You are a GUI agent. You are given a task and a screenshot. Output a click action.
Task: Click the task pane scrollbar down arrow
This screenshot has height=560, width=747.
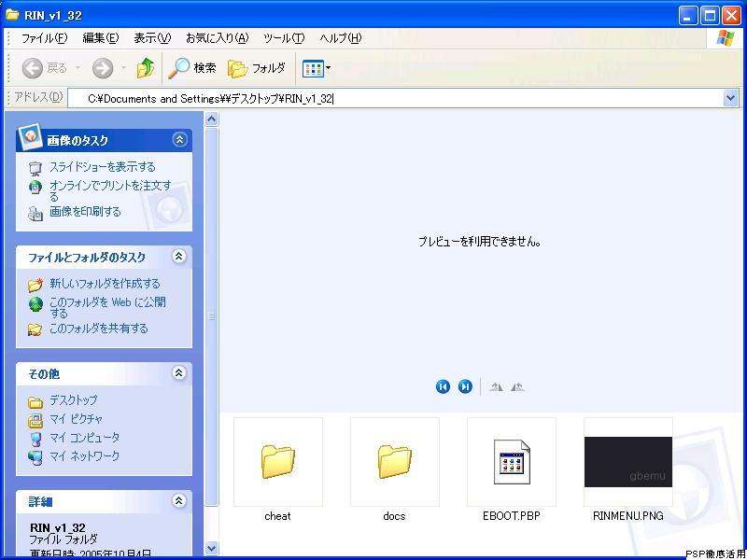[212, 548]
